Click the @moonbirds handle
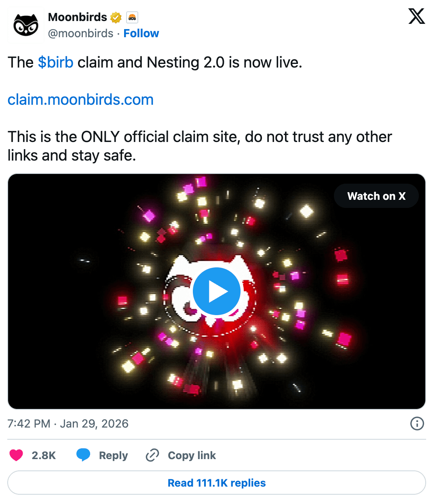Viewport: 435px width, 504px height. (80, 33)
